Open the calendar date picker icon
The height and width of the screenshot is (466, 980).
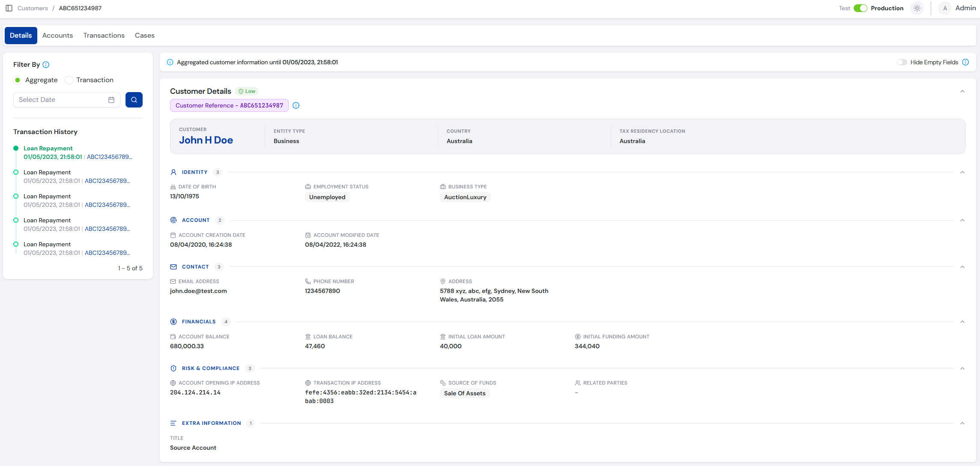(x=111, y=100)
